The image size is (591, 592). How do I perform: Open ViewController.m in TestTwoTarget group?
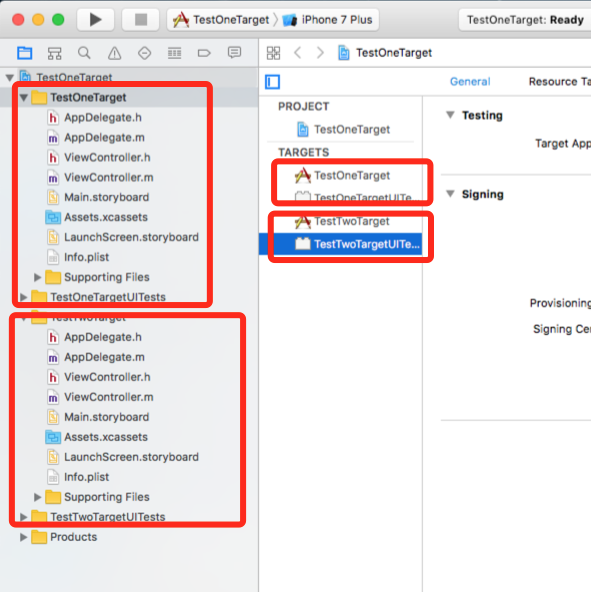click(100, 397)
